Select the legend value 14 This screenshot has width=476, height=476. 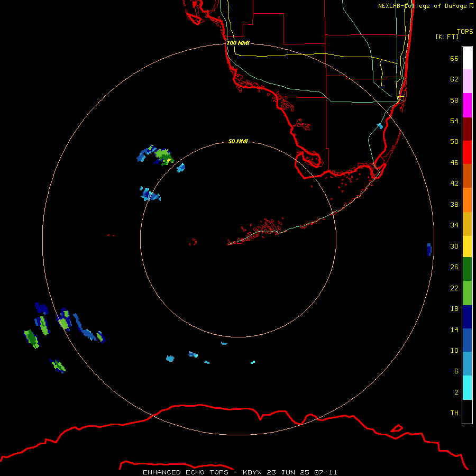tap(454, 329)
